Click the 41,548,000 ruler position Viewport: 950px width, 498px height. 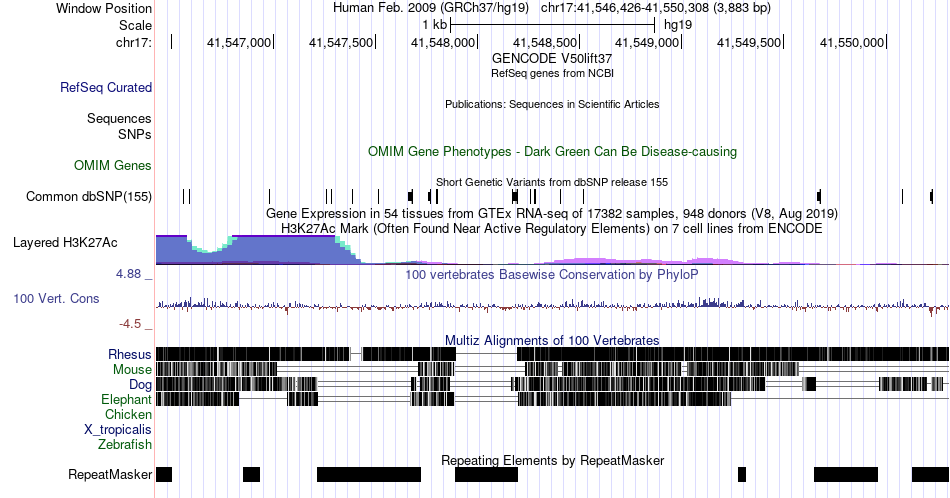[x=443, y=42]
